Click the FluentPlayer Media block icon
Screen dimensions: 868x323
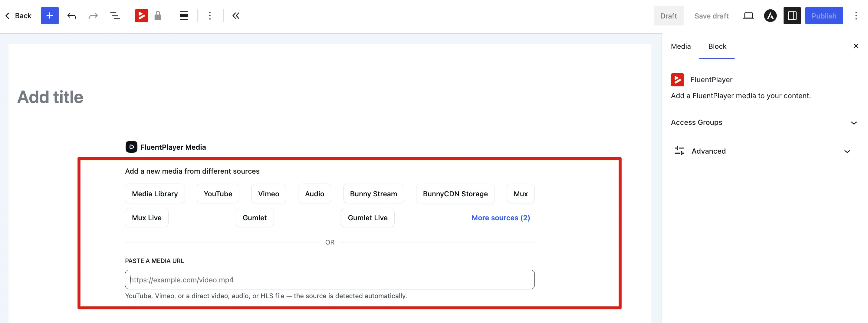(x=131, y=147)
